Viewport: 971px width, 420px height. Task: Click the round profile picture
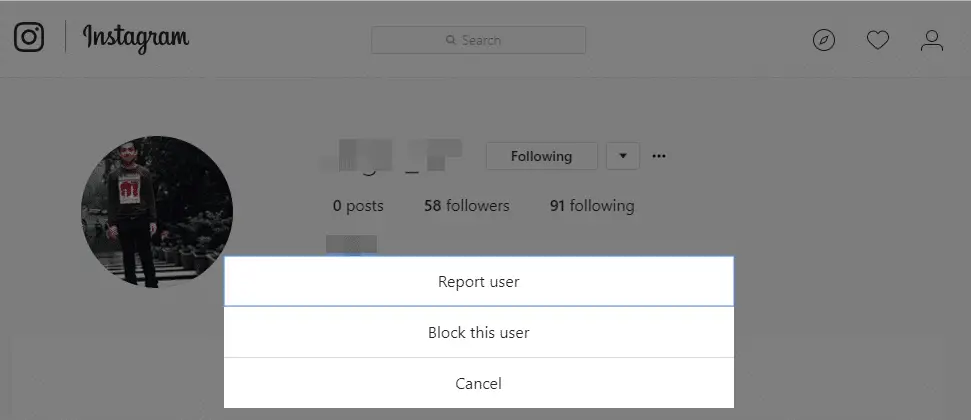click(x=157, y=212)
